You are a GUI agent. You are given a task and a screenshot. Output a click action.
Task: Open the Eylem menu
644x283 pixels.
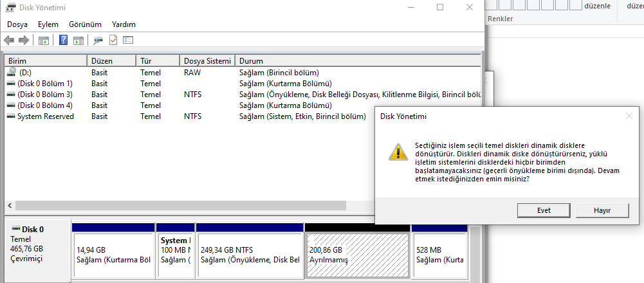[48, 24]
